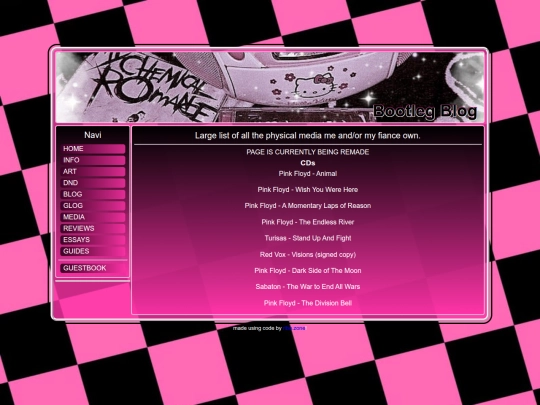Select the physical media list heading
The height and width of the screenshot is (405, 540).
click(308, 136)
